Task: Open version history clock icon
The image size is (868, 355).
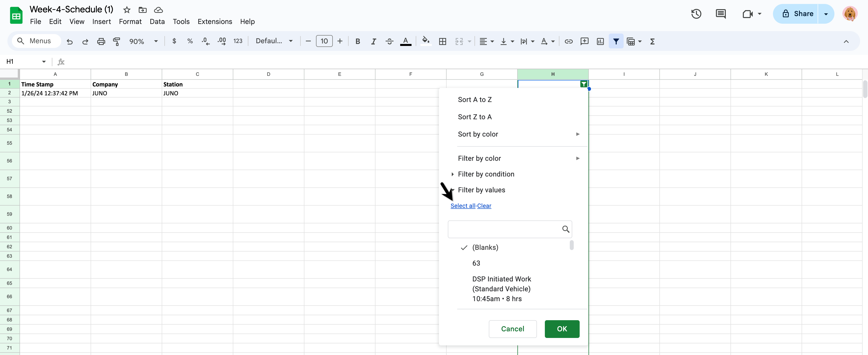Action: point(696,14)
